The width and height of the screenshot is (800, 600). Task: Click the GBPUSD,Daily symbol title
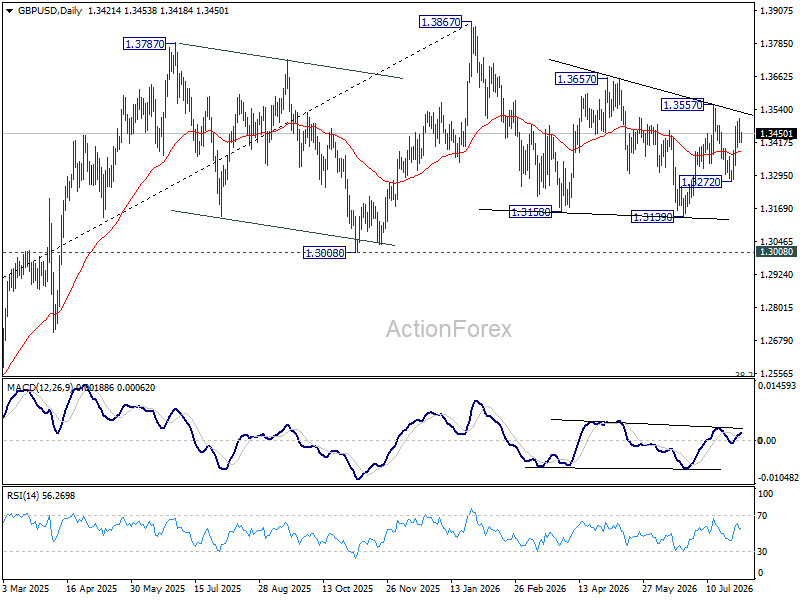point(50,11)
